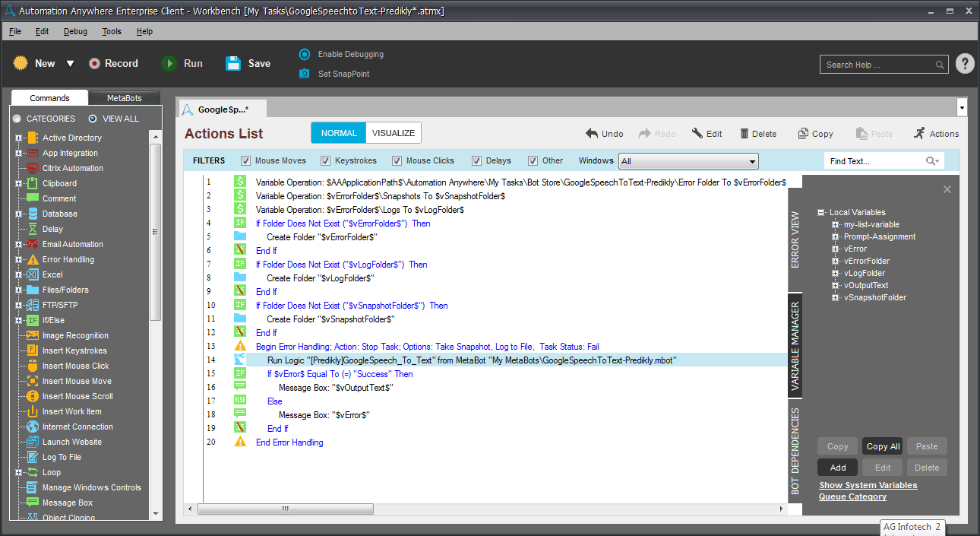Image resolution: width=980 pixels, height=536 pixels.
Task: Click Set SnapPoint camera icon
Action: (x=305, y=74)
